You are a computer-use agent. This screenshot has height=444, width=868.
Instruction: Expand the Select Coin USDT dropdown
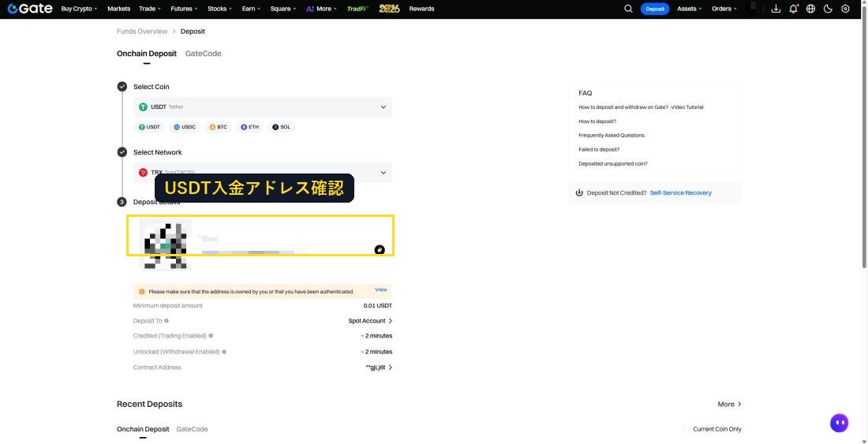(263, 107)
